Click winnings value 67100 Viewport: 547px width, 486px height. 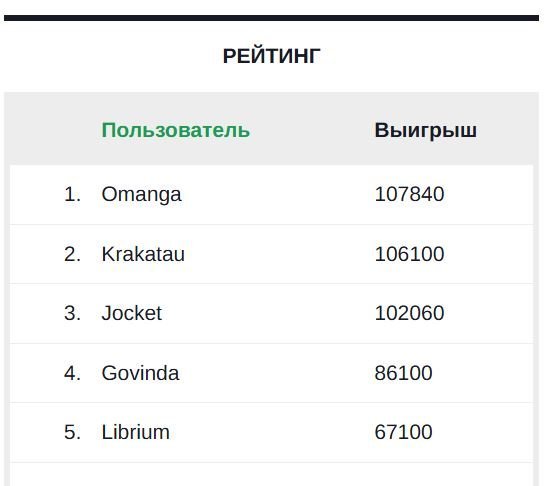point(403,432)
